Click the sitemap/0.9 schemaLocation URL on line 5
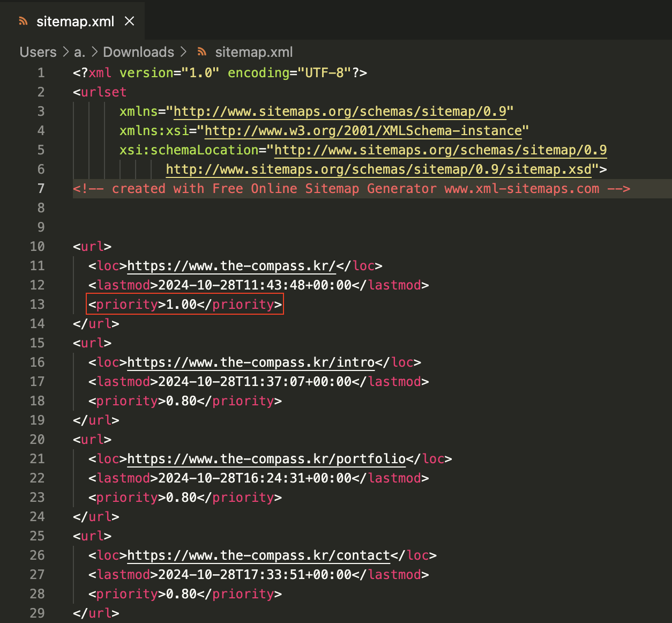672x623 pixels. 440,150
